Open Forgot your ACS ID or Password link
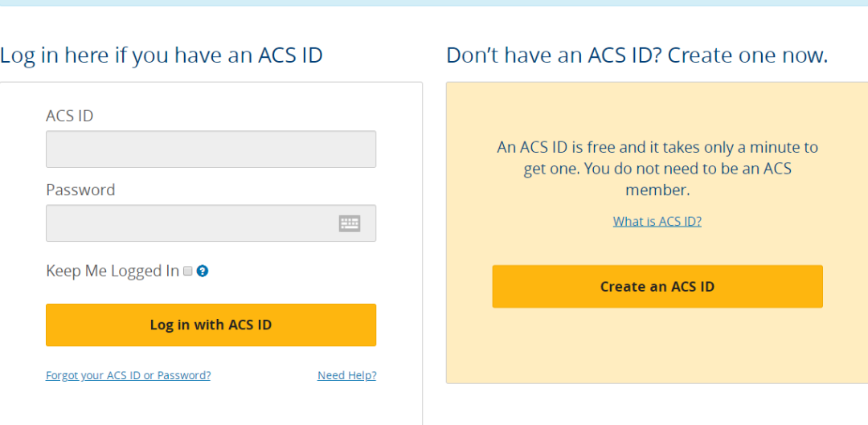Viewport: 868px width, 425px height. click(128, 375)
